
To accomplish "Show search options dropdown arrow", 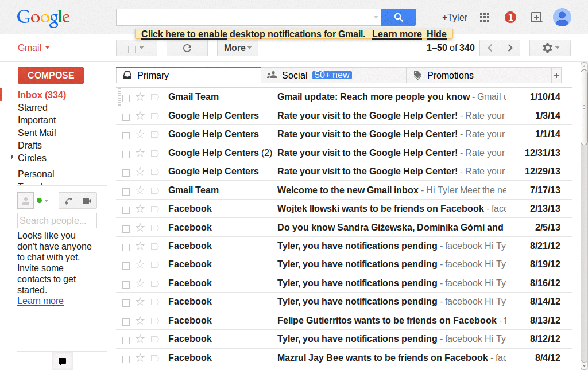I will pos(376,17).
